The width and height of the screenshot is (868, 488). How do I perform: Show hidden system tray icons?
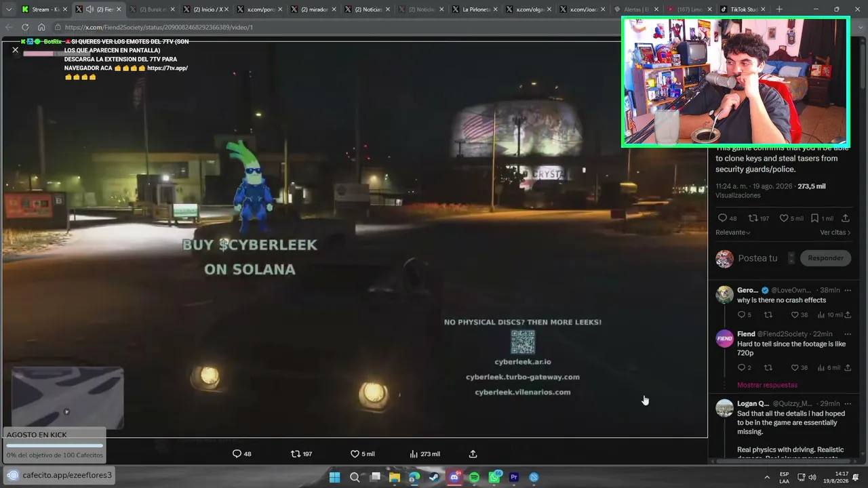pyautogui.click(x=767, y=477)
